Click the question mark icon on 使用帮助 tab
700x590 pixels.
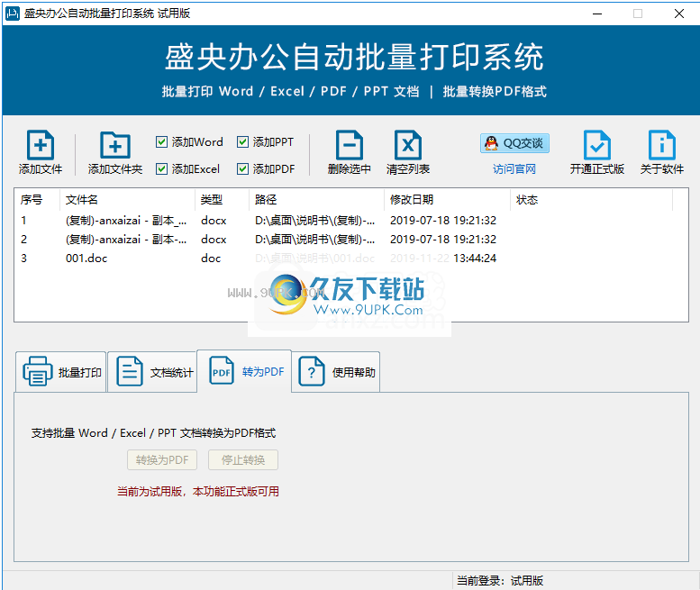(312, 371)
